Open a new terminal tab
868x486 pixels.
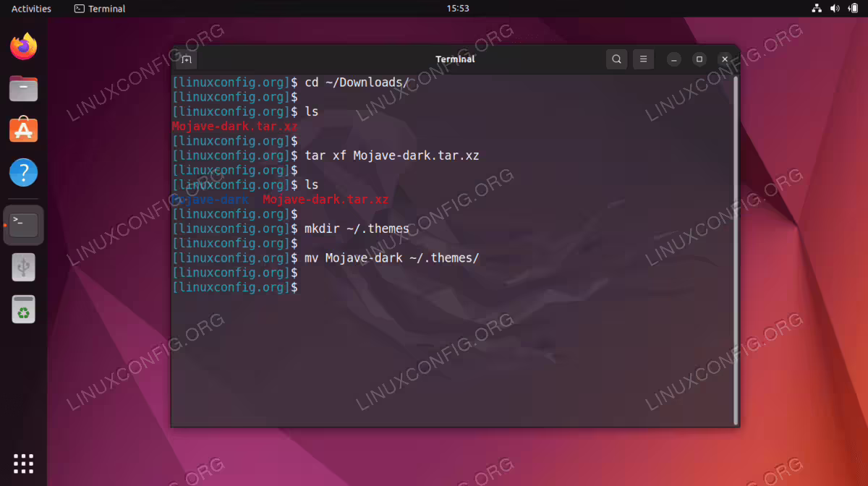pos(186,59)
